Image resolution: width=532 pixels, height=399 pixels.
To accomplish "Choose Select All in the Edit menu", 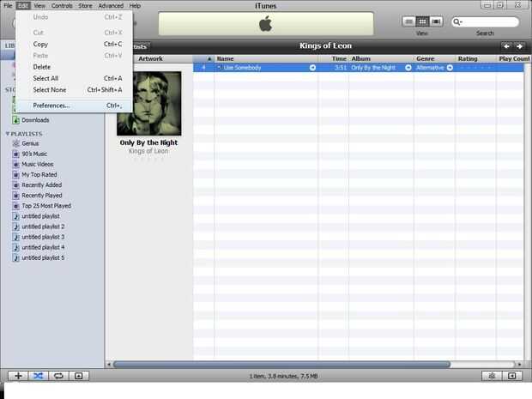I will (74, 78).
